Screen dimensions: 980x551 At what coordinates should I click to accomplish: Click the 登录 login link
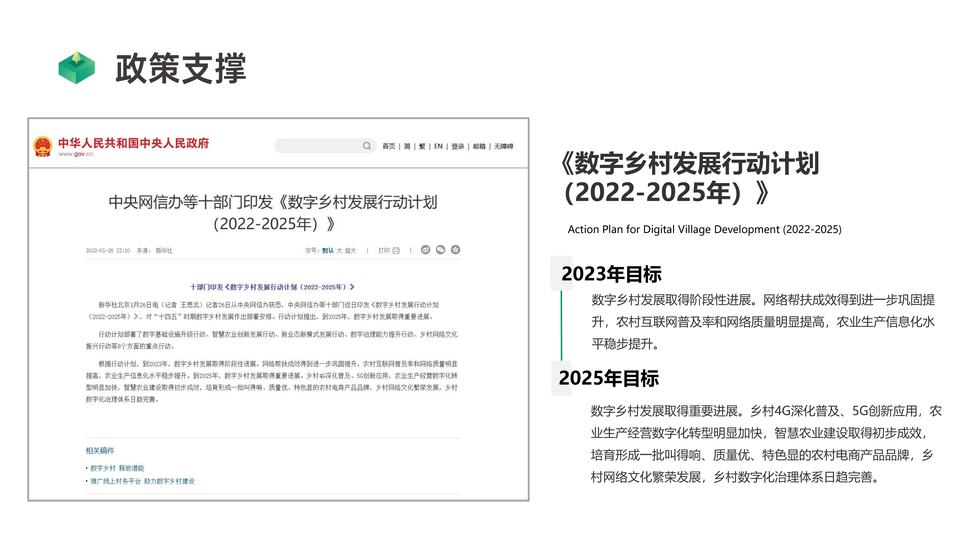tap(458, 146)
